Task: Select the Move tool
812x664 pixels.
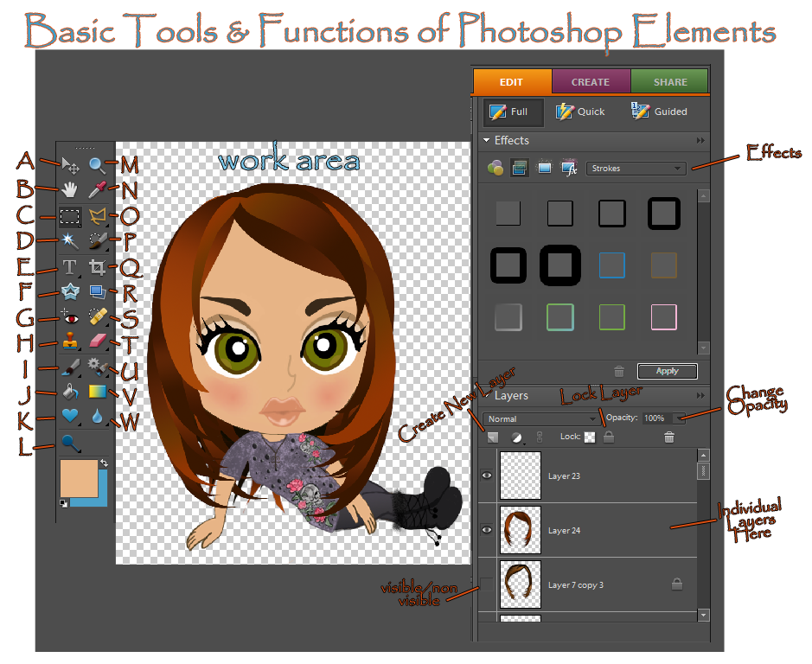Action: 70,166
